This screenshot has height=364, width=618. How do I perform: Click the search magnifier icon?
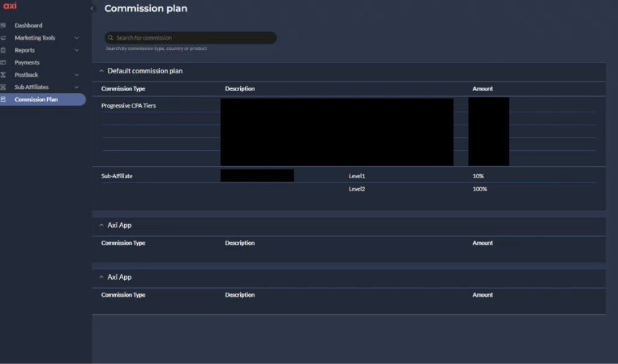tap(110, 38)
